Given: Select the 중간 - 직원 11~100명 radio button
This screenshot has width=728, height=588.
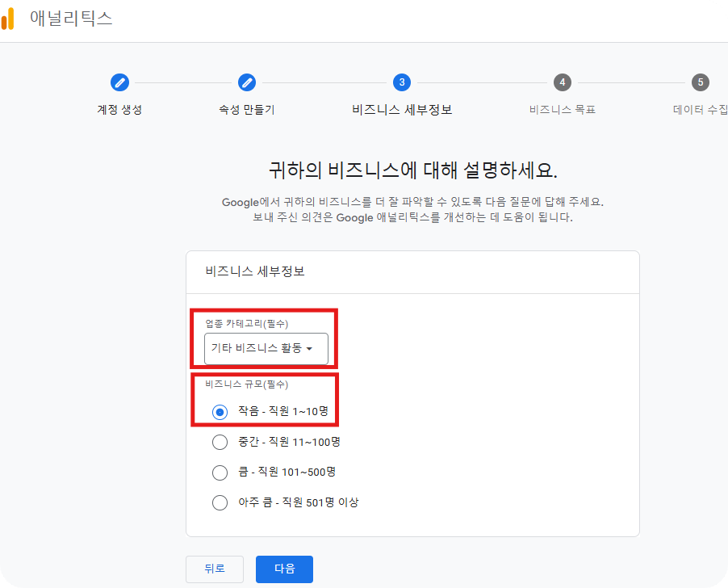Looking at the screenshot, I should tap(220, 442).
